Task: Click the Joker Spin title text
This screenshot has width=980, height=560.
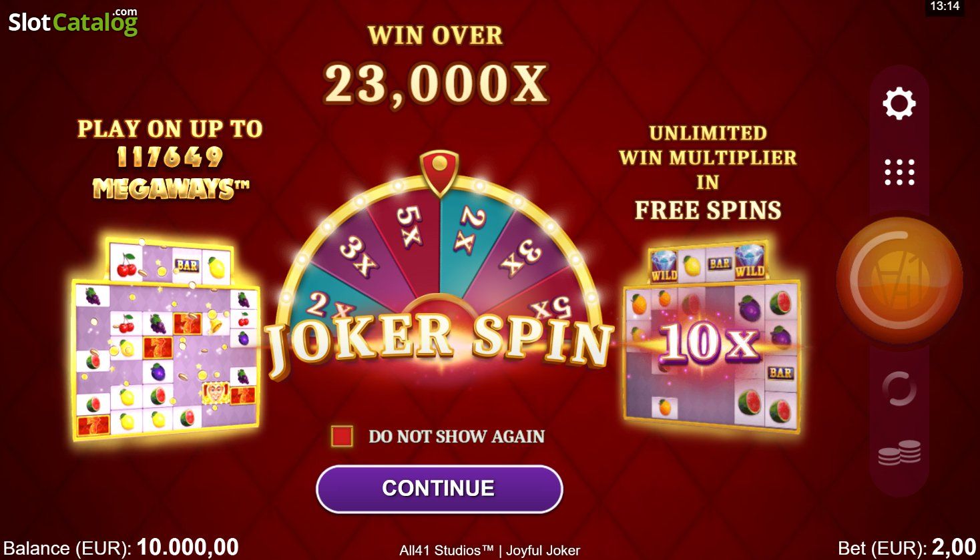Action: tap(439, 344)
